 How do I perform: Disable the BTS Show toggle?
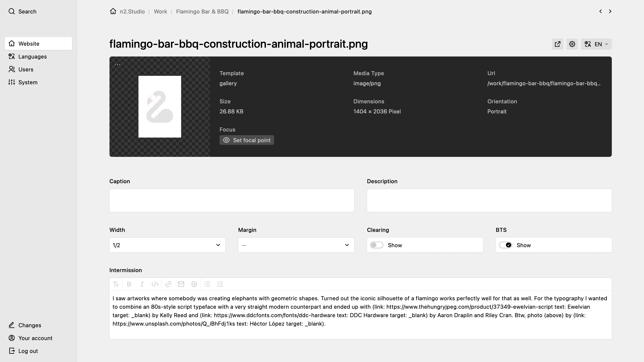click(505, 245)
